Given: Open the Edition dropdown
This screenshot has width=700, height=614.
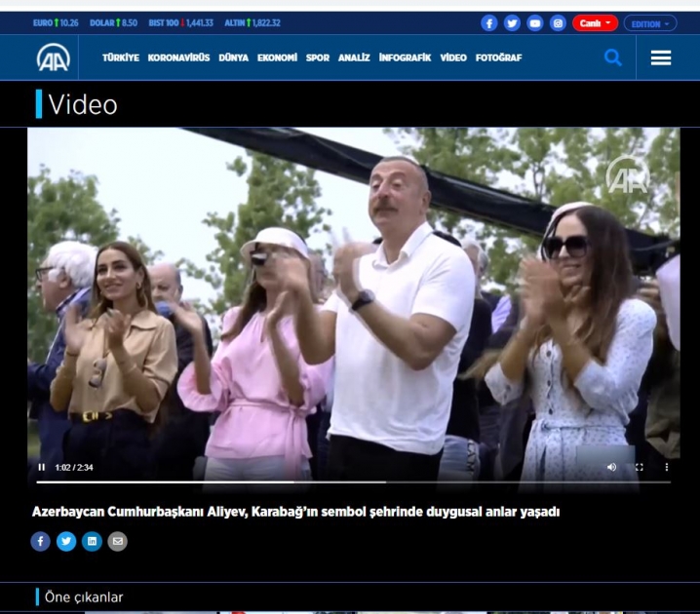Looking at the screenshot, I should (650, 23).
